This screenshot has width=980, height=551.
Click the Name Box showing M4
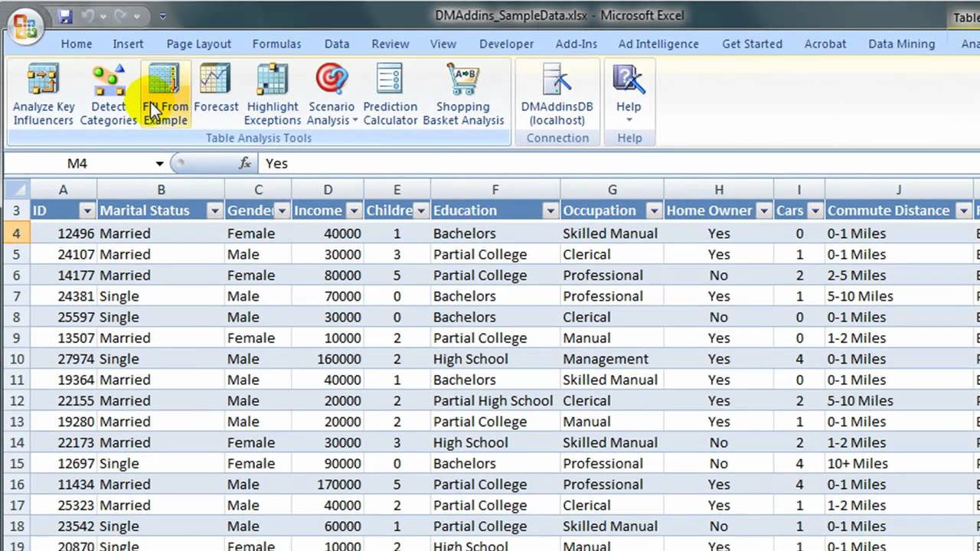(78, 163)
